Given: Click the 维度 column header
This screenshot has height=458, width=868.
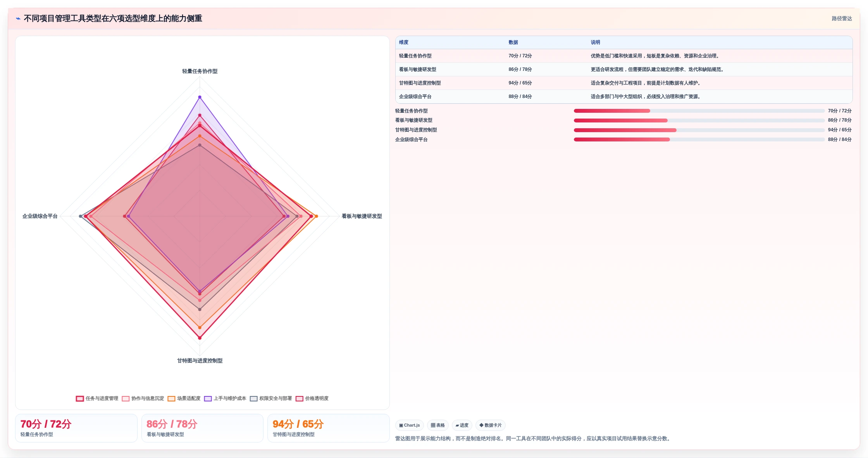Looking at the screenshot, I should 404,42.
